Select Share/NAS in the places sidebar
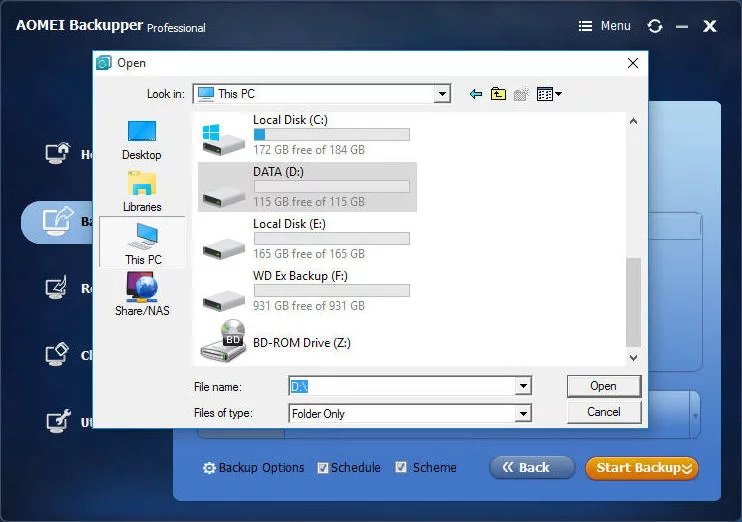Screen dimensions: 742x522 (142, 293)
